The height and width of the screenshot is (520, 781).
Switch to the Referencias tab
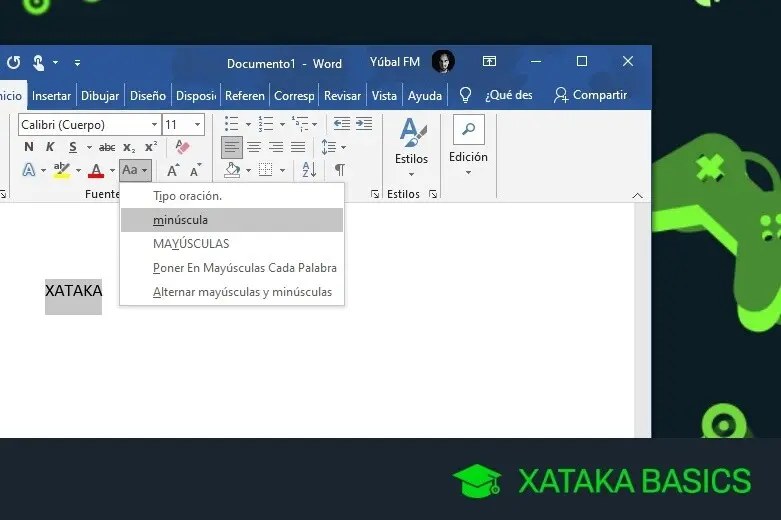tap(245, 96)
